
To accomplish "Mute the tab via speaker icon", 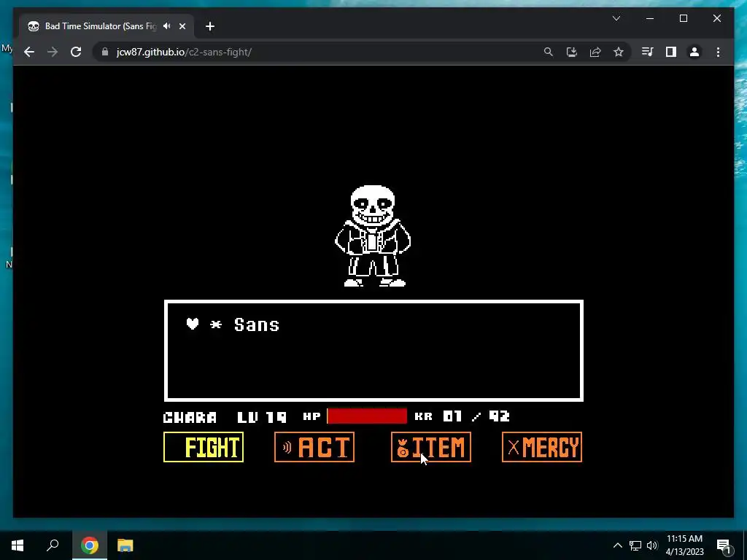I will pos(167,26).
